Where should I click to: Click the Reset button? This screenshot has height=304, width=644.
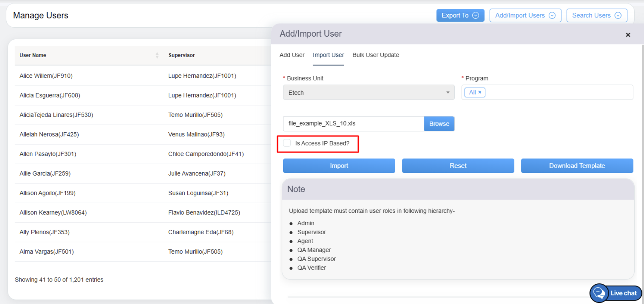coord(458,166)
